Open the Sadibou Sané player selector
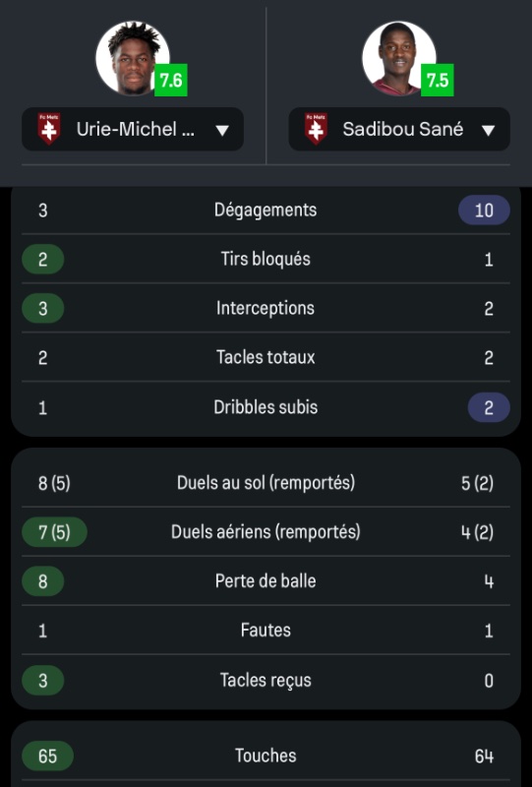The height and width of the screenshot is (787, 532). click(x=399, y=129)
